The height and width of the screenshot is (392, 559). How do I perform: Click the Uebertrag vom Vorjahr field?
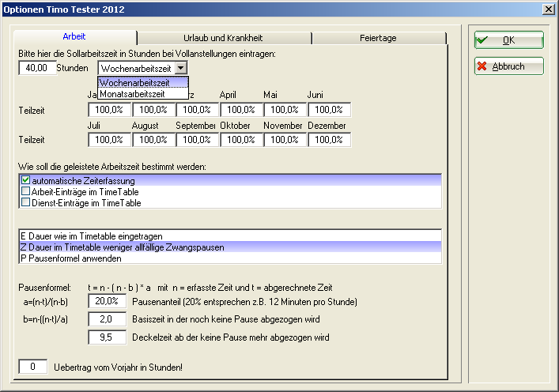click(32, 367)
